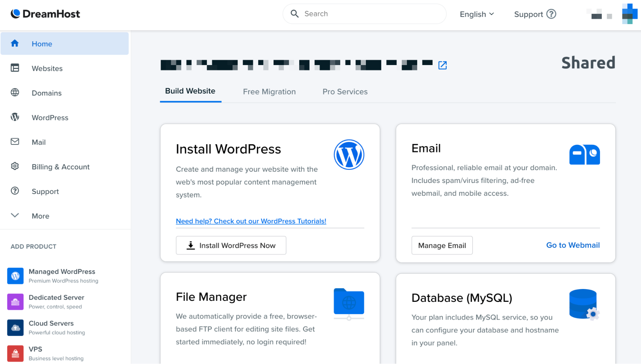The height and width of the screenshot is (364, 641).
Task: Click the search magnifier icon
Action: [x=294, y=14]
